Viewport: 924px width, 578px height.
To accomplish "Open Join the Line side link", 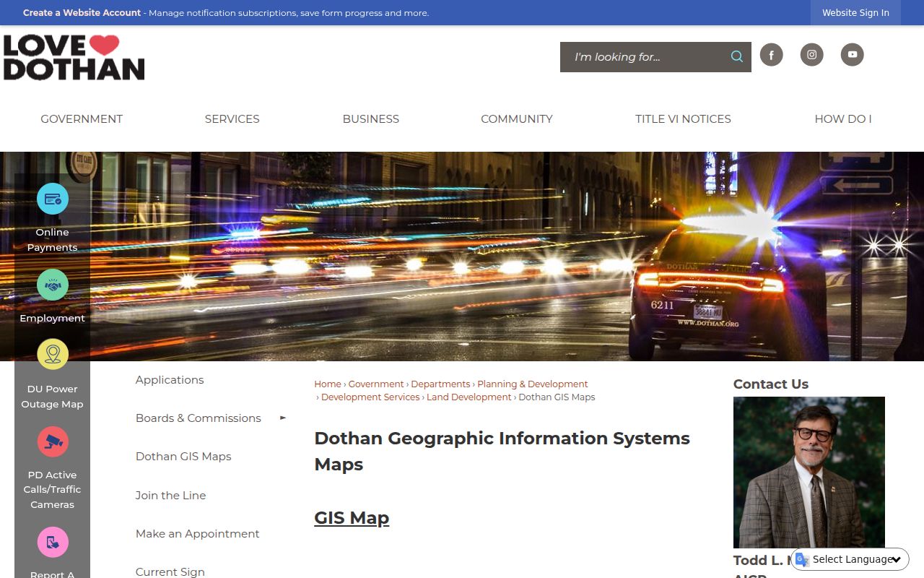I will (170, 496).
